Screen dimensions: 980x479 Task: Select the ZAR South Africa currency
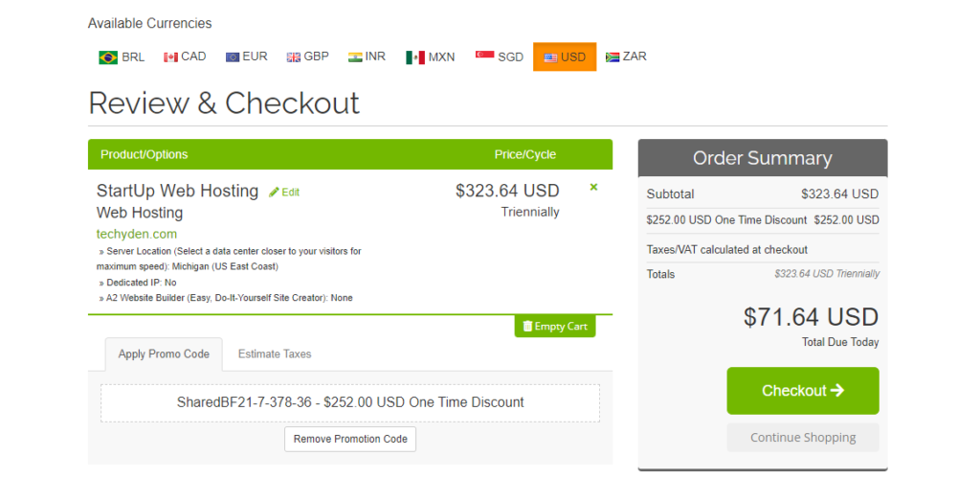[x=626, y=57]
